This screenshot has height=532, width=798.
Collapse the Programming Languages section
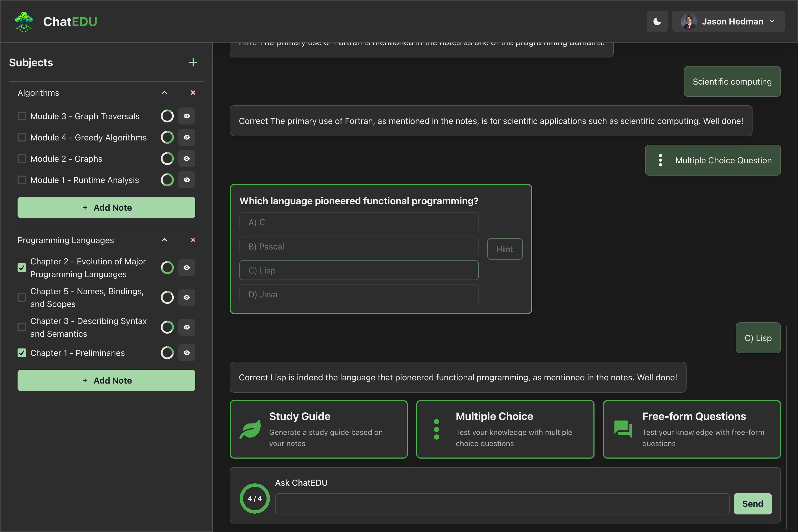coord(164,240)
